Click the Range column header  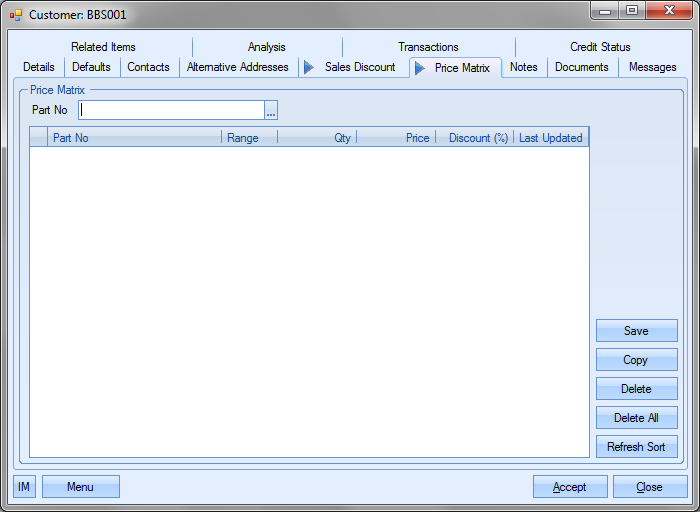point(250,138)
